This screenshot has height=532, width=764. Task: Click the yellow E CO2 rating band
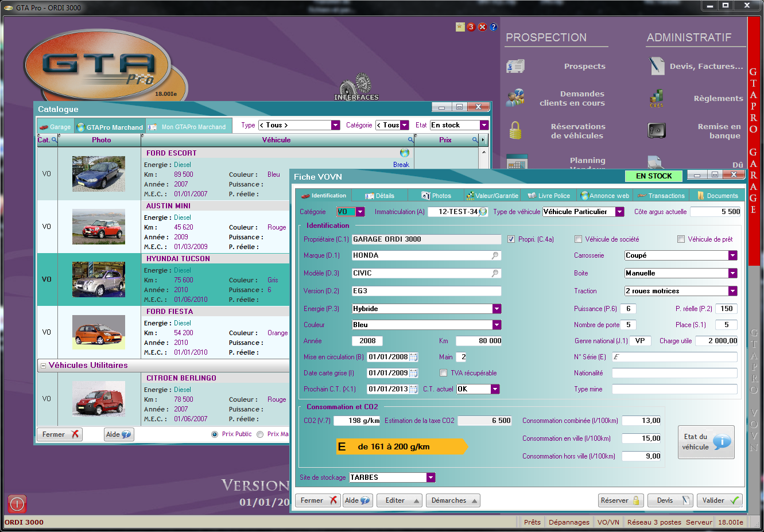(402, 446)
